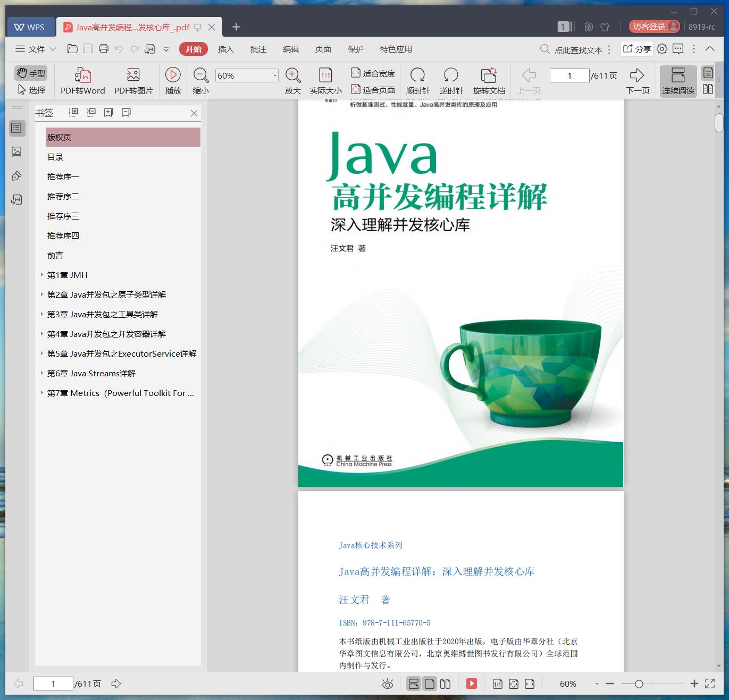Click the print icon

(104, 49)
